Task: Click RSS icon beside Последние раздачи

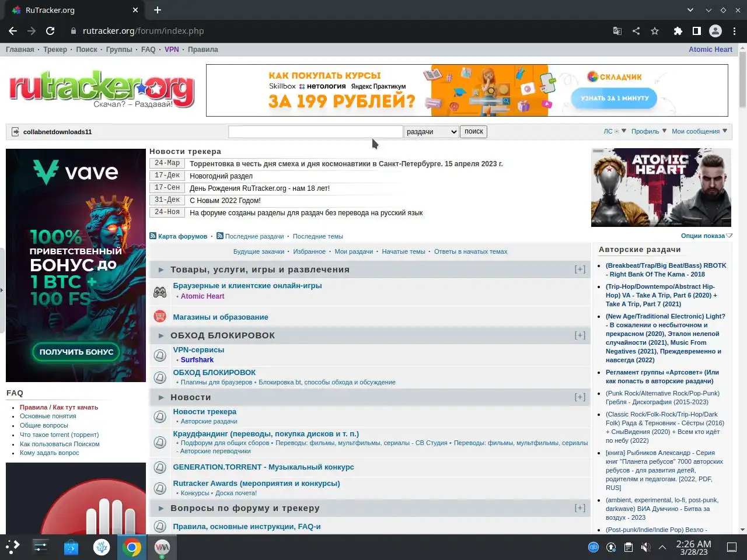Action: [220, 236]
